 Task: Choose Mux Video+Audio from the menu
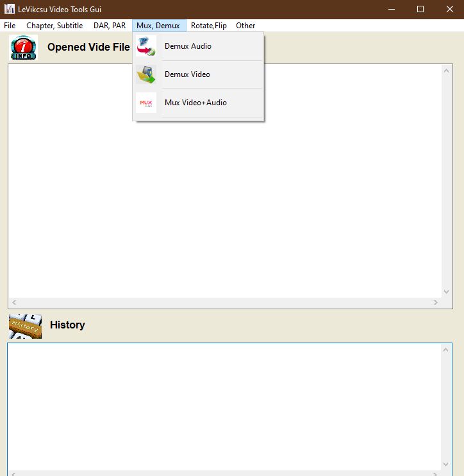click(198, 103)
